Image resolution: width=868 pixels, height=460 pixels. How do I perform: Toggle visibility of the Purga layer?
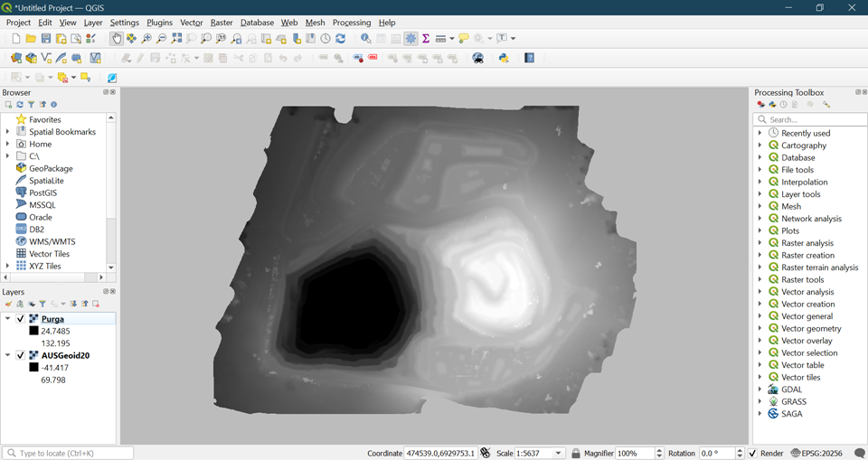(21, 319)
